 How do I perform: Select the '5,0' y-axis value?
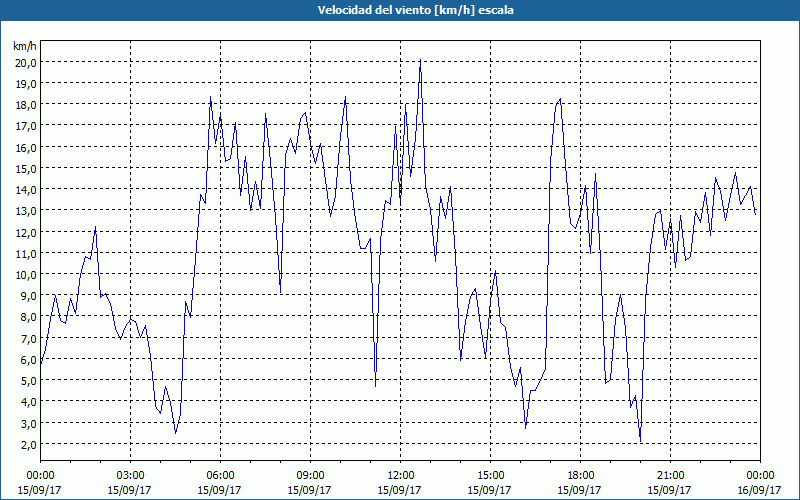point(28,381)
